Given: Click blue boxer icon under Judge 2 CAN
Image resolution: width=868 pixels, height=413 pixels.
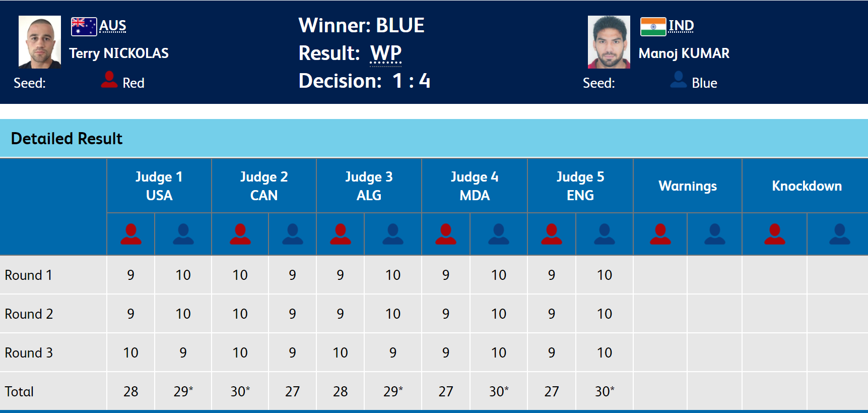Looking at the screenshot, I should pos(293,234).
